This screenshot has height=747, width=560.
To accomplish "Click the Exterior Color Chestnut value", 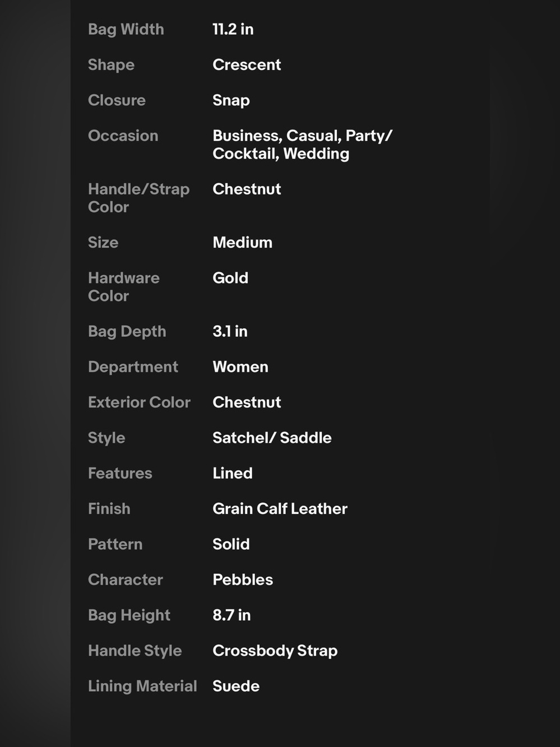I will click(247, 402).
